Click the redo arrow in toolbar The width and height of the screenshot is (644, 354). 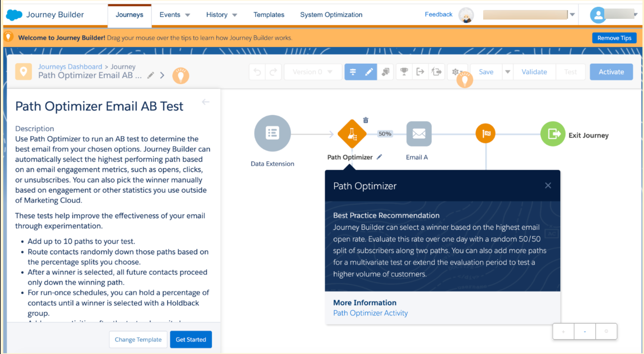pyautogui.click(x=273, y=72)
